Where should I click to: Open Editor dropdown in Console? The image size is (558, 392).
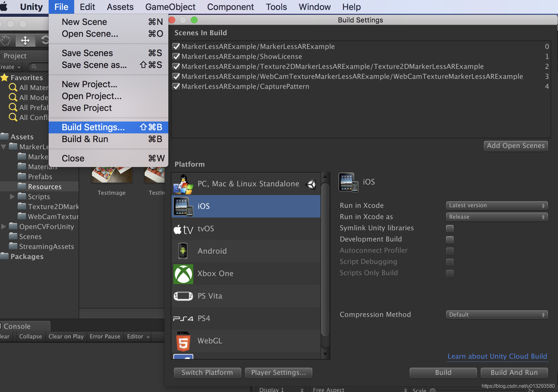tap(138, 337)
